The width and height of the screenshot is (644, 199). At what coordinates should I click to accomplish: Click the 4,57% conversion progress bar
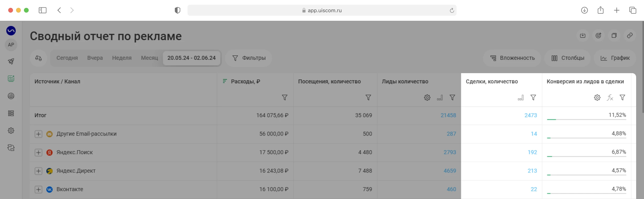(586, 175)
